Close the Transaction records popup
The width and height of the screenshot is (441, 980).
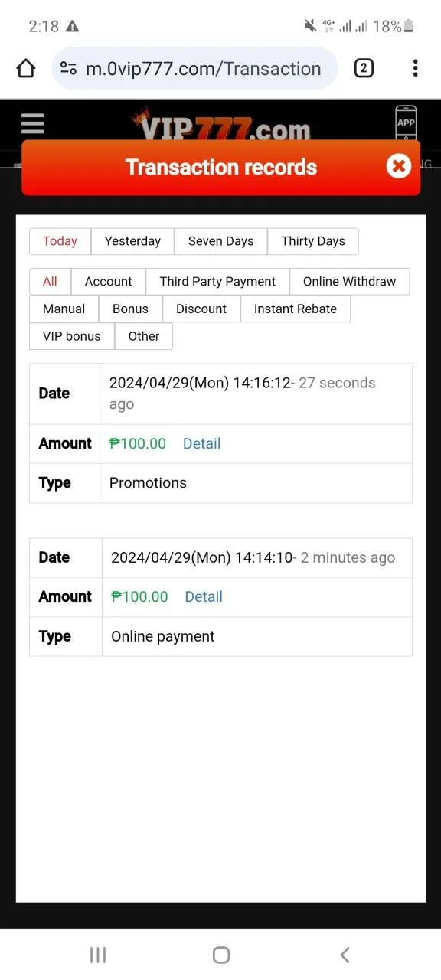(x=399, y=166)
